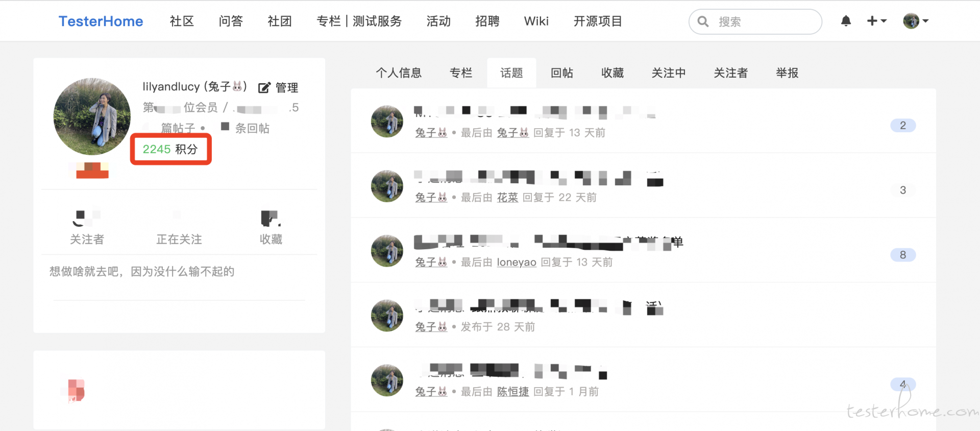This screenshot has width=980, height=431.
Task: Switch to the 回帖 tab
Action: [x=562, y=73]
